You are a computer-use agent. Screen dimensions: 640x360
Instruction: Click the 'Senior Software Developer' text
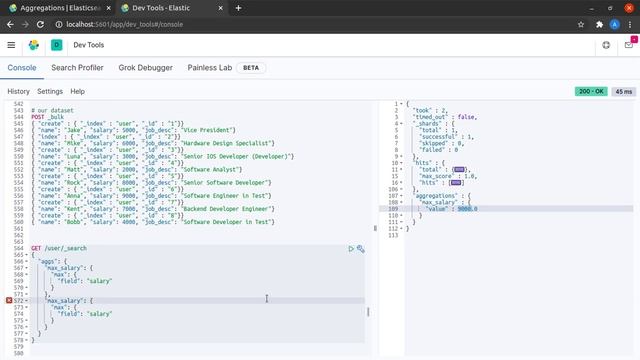[224, 182]
